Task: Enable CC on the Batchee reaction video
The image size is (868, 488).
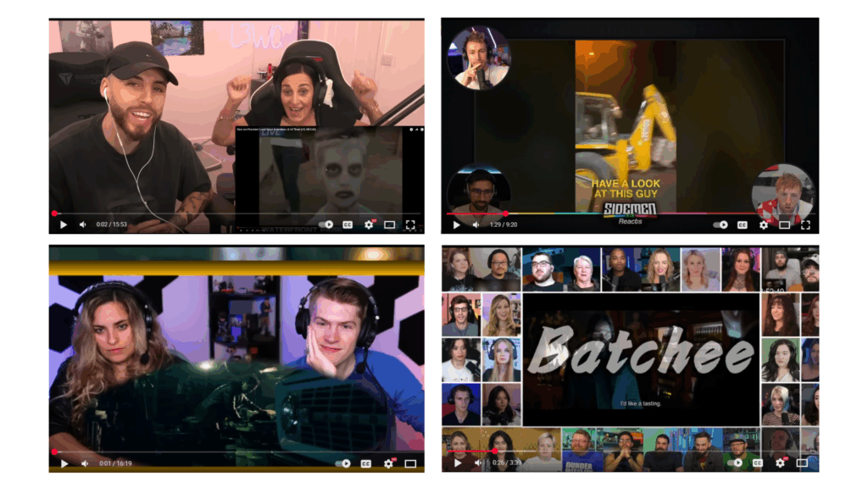Action: coord(758,464)
